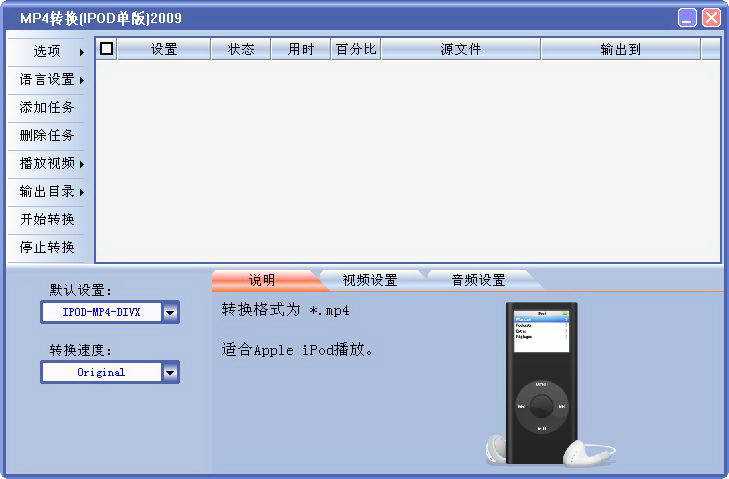
Task: Click the IPOD-MP4-DIVX preset field
Action: coord(101,312)
